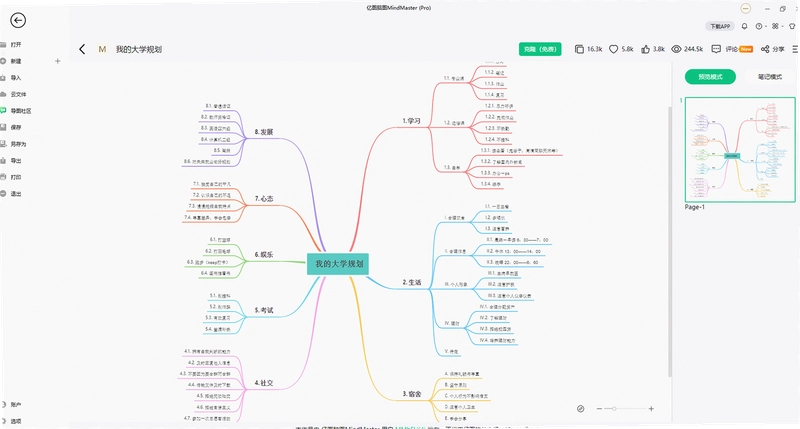Viewport: 800px width, 429px height.
Task: Open the help question-mark menu
Action: pos(760,26)
